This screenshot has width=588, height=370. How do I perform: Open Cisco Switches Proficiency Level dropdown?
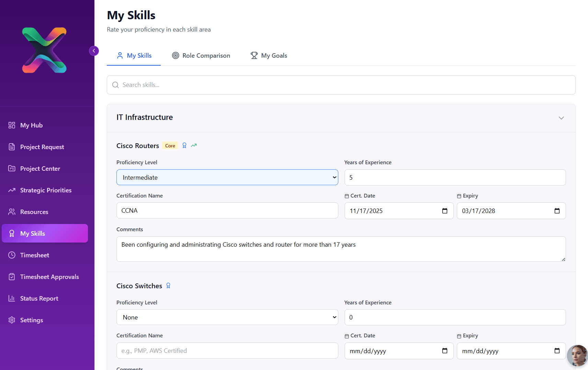click(x=227, y=317)
